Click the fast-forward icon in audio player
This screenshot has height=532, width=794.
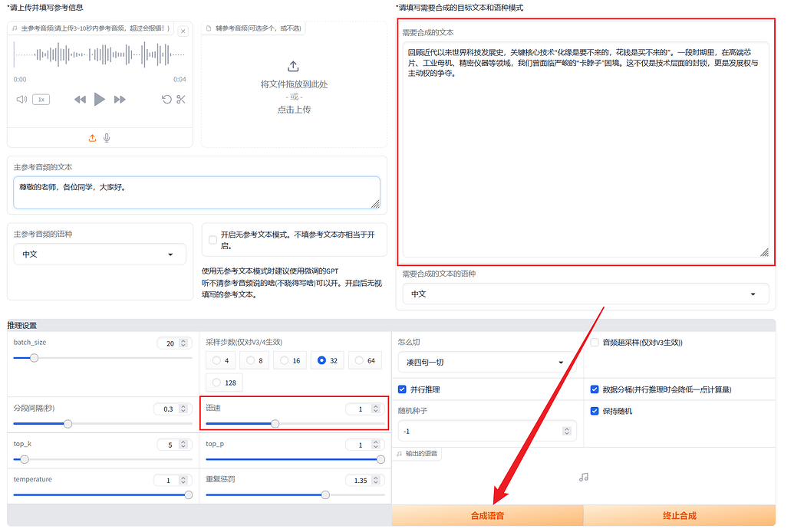(x=120, y=100)
